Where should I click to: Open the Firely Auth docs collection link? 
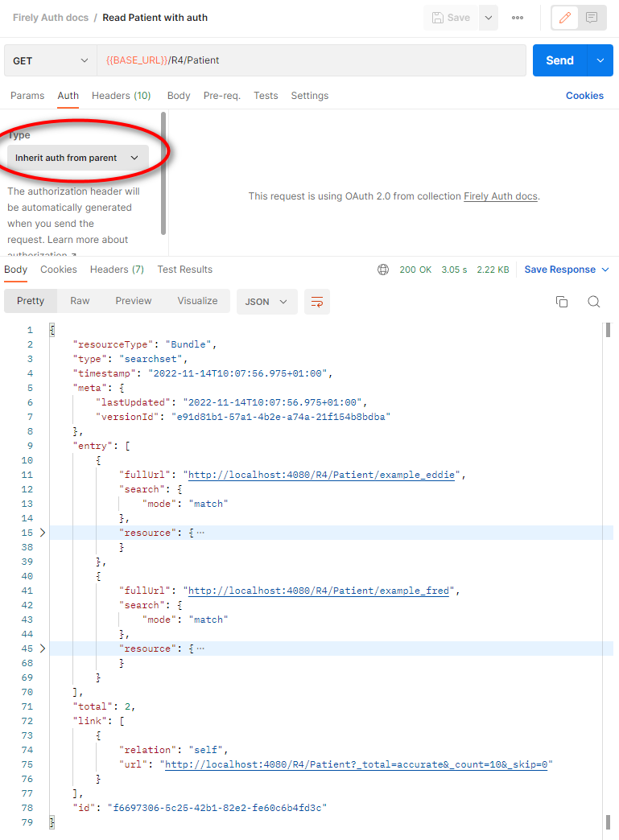501,196
